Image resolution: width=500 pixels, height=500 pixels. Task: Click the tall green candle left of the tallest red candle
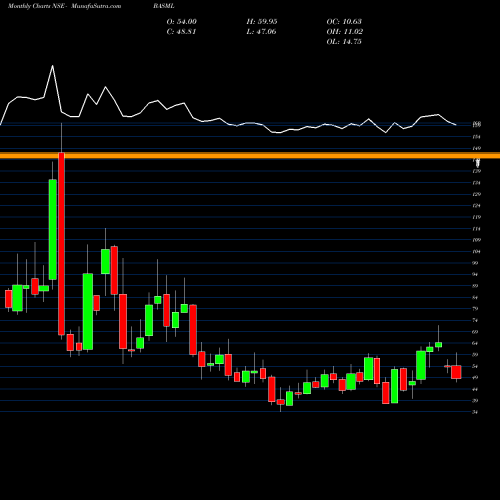click(x=53, y=229)
